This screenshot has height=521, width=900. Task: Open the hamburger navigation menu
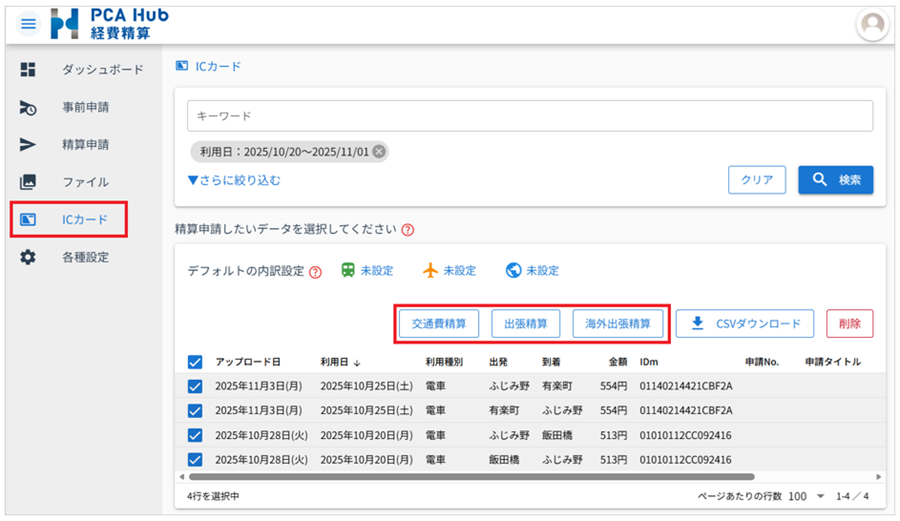click(x=28, y=24)
